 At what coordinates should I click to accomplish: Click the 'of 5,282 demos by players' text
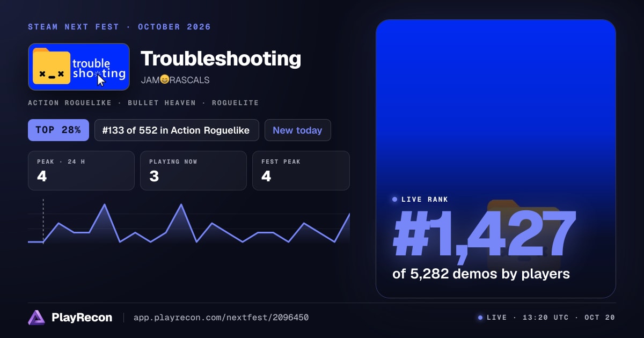(x=481, y=274)
